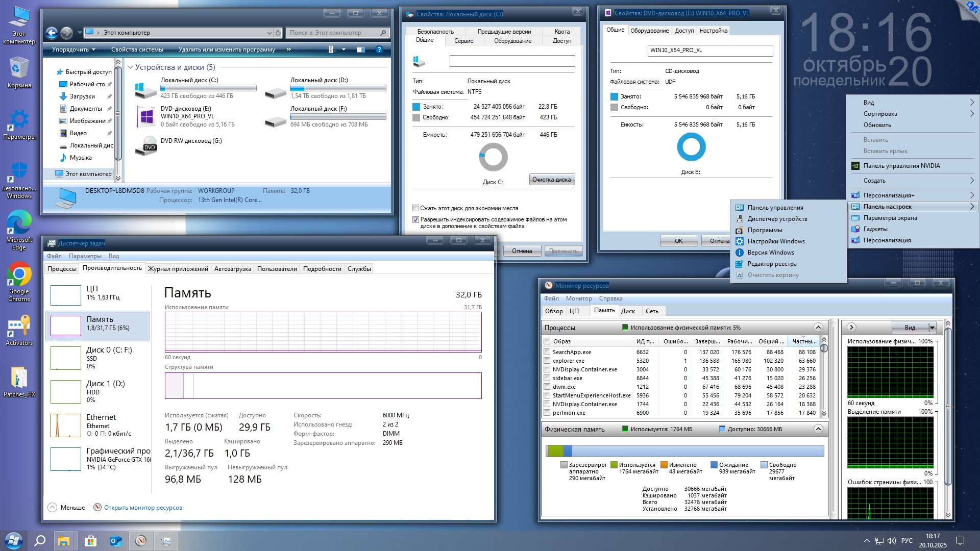Collapse the Physical memory section
980x551 pixels.
[x=818, y=429]
